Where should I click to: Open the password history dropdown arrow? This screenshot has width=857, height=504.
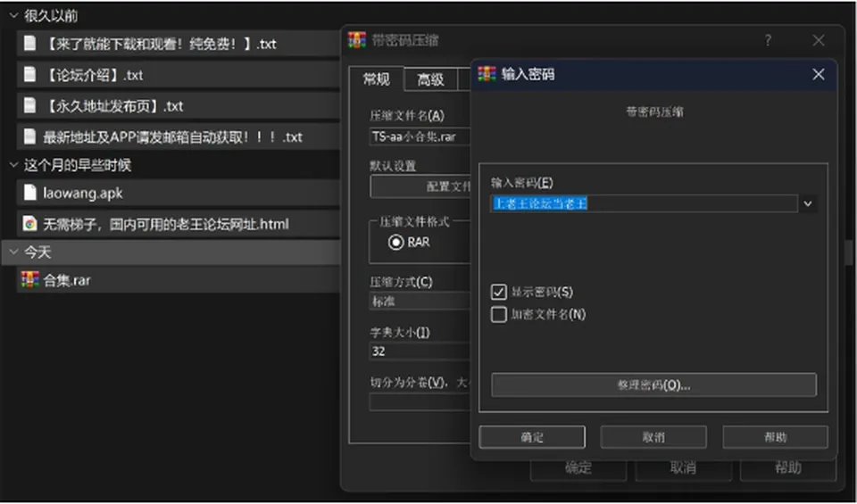pyautogui.click(x=808, y=204)
